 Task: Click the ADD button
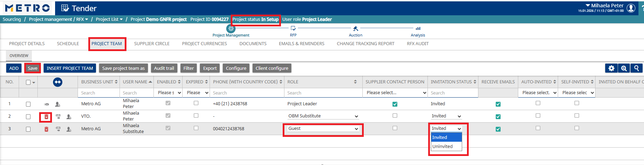tap(14, 68)
